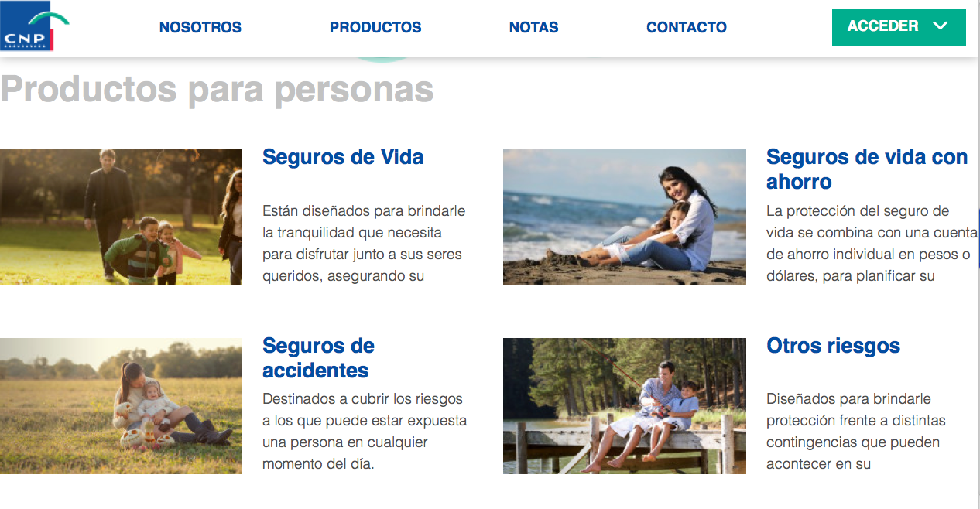Click the Productos para personas heading

[217, 89]
